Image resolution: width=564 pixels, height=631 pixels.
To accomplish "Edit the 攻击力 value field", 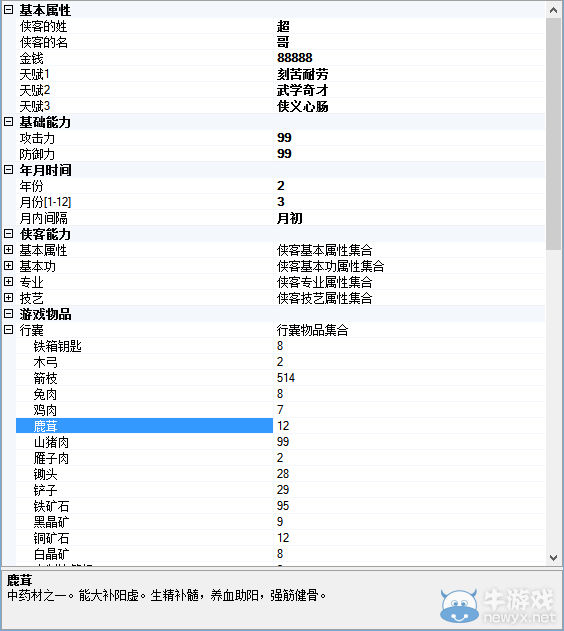I will pyautogui.click(x=410, y=138).
